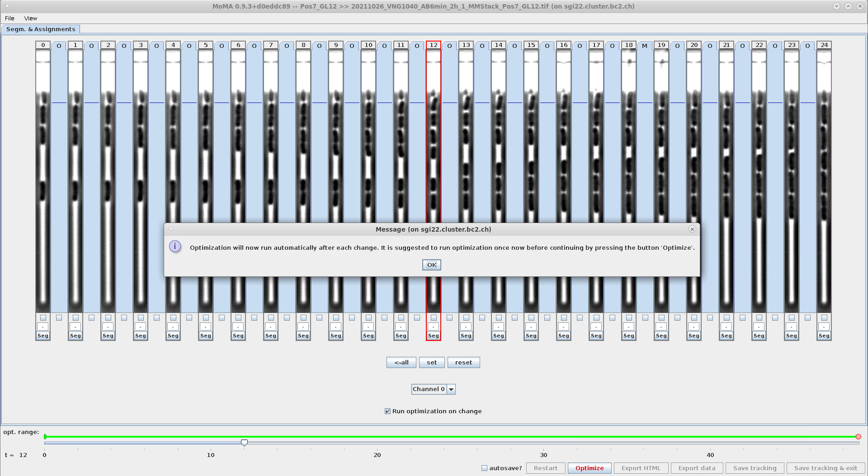Click the Seg button under frame 20
The width and height of the screenshot is (868, 476).
point(694,336)
